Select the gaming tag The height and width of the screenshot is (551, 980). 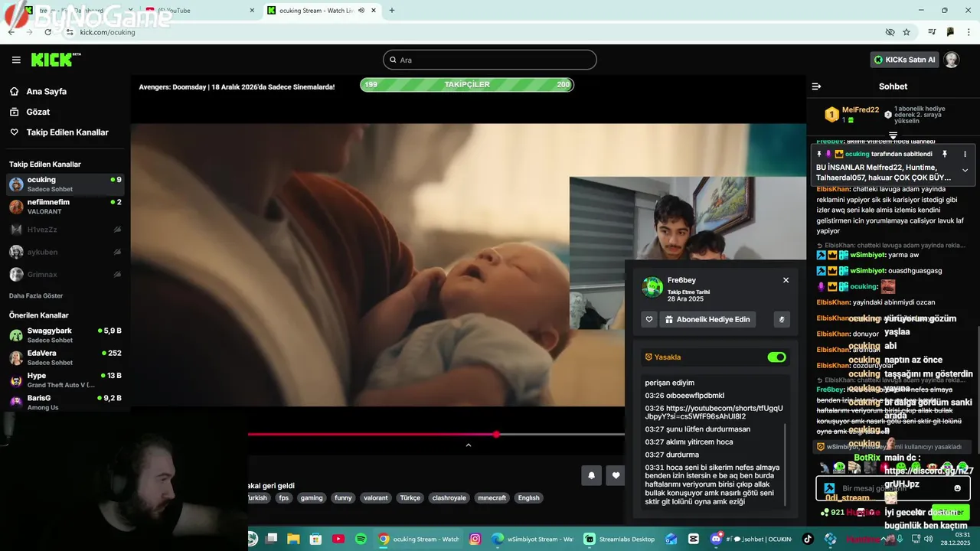[x=312, y=497]
